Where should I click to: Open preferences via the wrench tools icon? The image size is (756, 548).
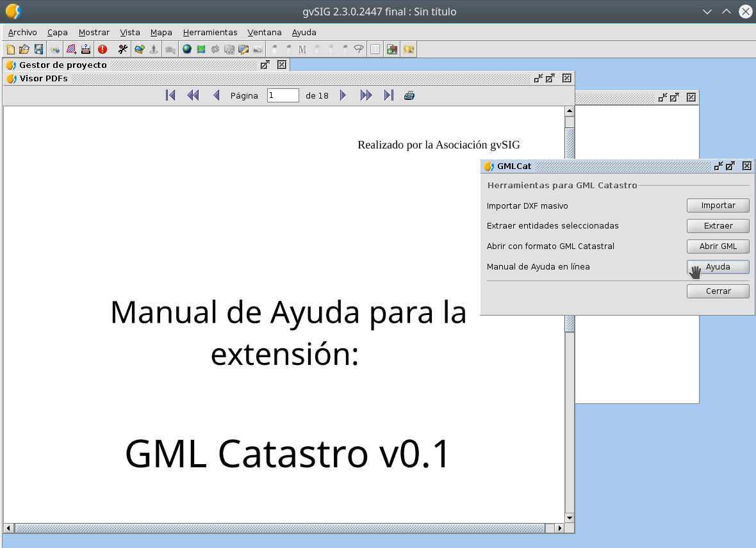coord(123,49)
